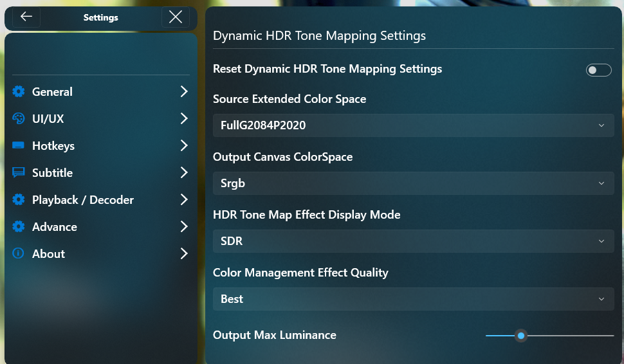The height and width of the screenshot is (364, 624).
Task: Expand Advance using its chevron arrow
Action: coord(184,227)
